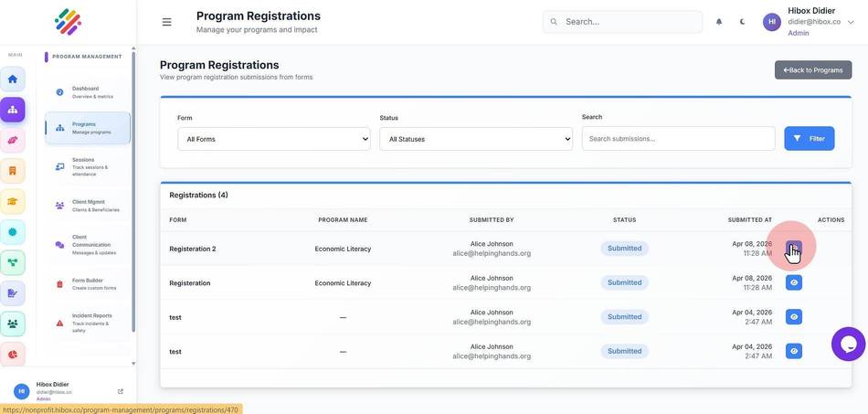
Task: Click the Program Name column header
Action: tap(343, 219)
